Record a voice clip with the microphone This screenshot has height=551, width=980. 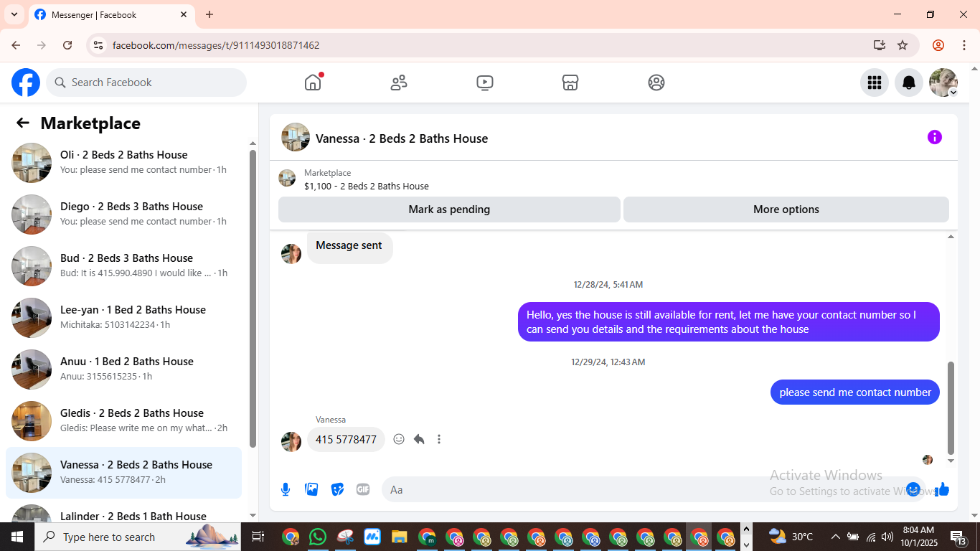(286, 489)
